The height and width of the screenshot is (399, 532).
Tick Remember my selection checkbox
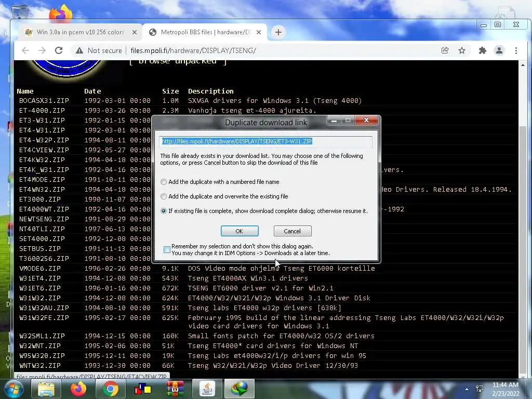tap(167, 250)
